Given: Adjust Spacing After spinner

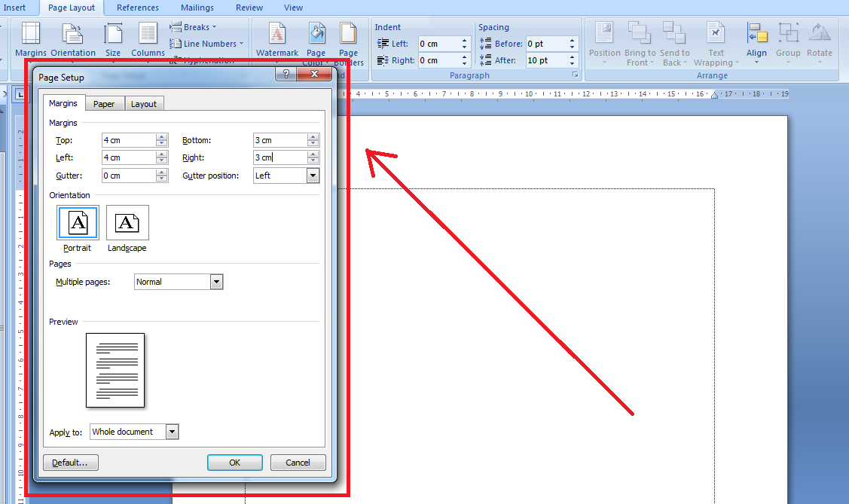Looking at the screenshot, I should (x=572, y=60).
